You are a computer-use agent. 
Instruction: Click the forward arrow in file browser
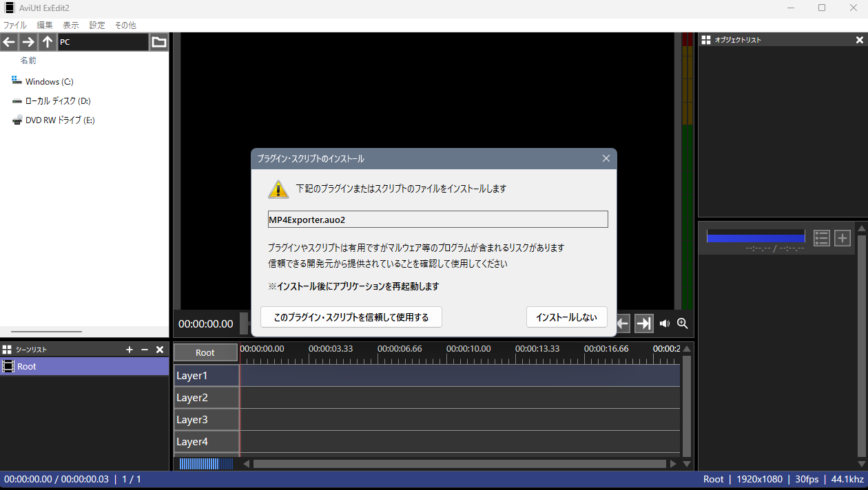click(28, 42)
